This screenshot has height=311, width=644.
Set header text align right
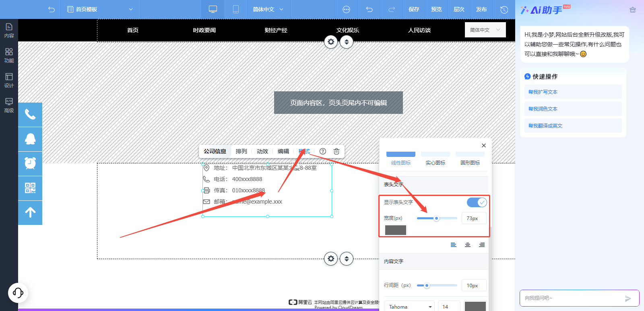pos(482,245)
